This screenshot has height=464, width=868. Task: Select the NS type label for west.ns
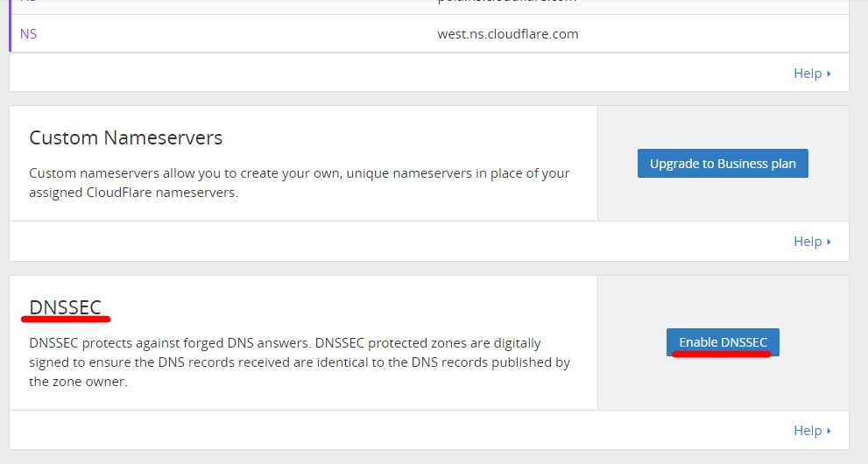click(x=28, y=34)
